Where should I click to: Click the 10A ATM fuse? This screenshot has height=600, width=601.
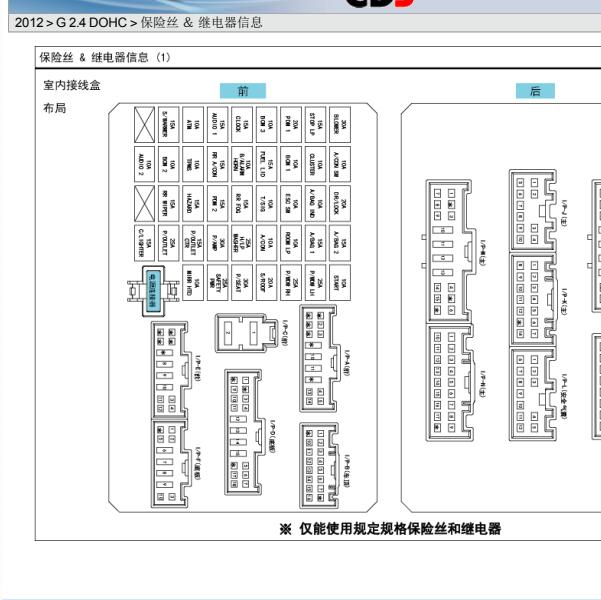coord(193,125)
